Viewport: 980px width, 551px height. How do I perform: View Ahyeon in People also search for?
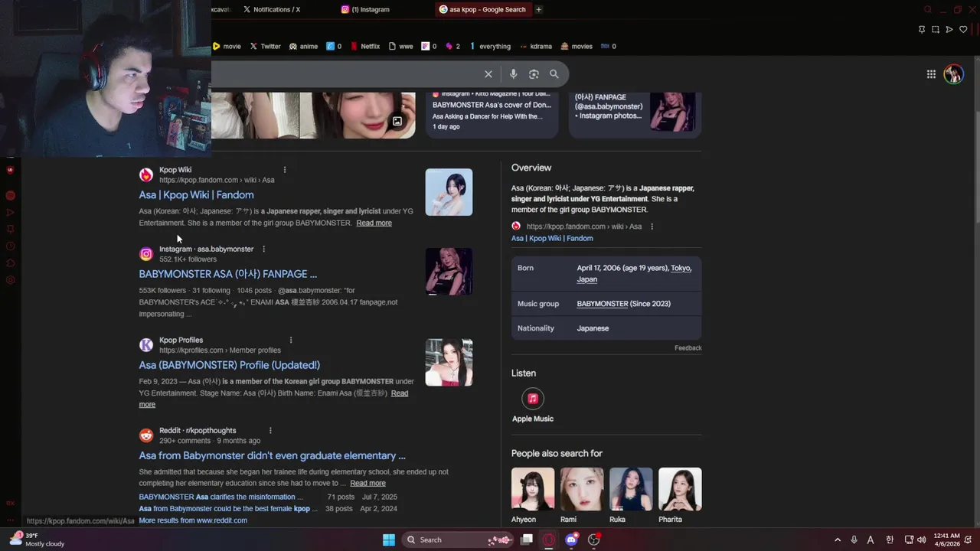tap(533, 496)
